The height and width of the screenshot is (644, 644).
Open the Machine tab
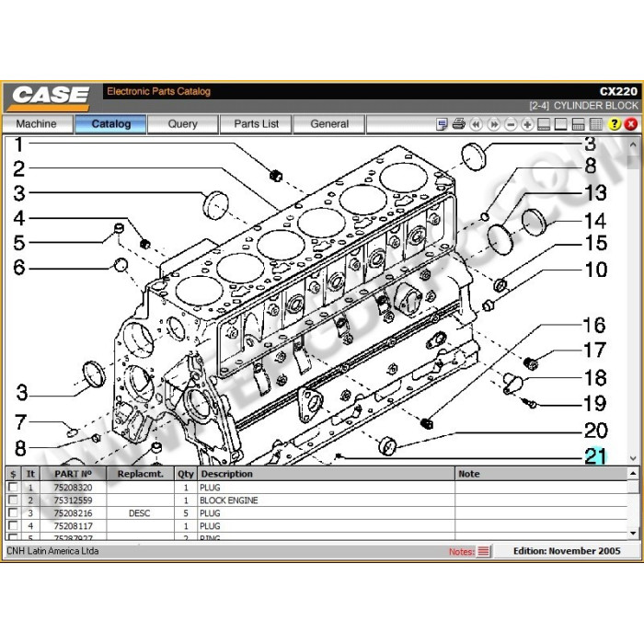click(37, 124)
